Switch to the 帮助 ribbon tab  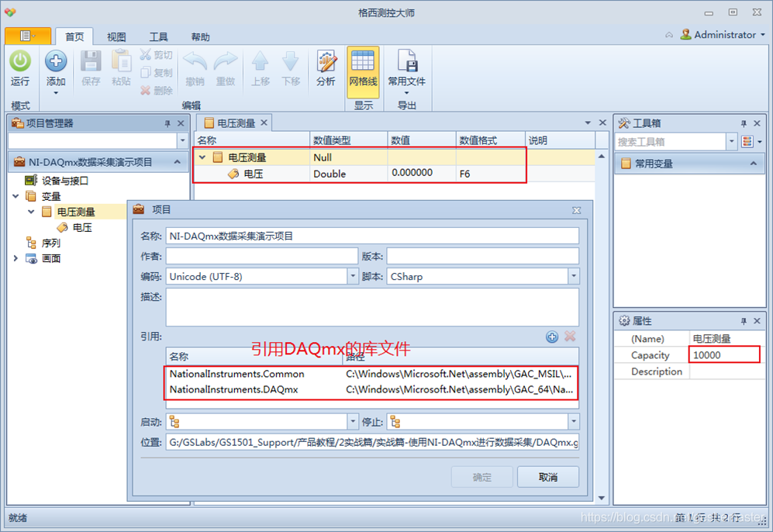200,37
